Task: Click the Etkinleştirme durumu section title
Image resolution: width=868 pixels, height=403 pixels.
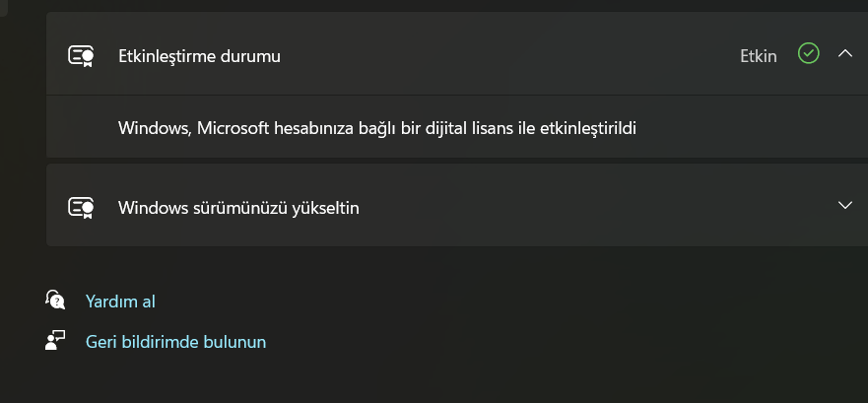Action: pos(199,56)
